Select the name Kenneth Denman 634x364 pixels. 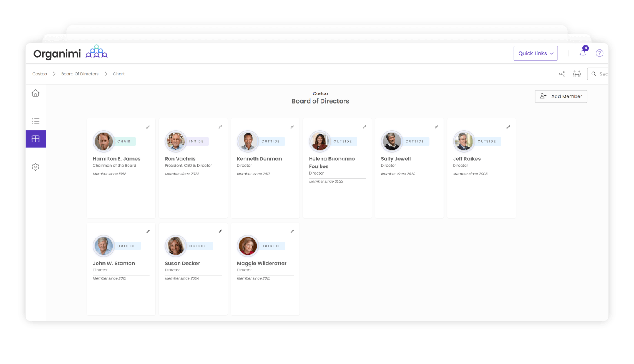tap(259, 159)
